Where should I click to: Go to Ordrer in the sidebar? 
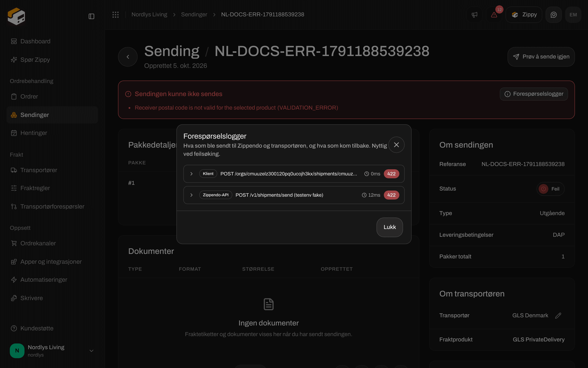[x=52, y=96]
